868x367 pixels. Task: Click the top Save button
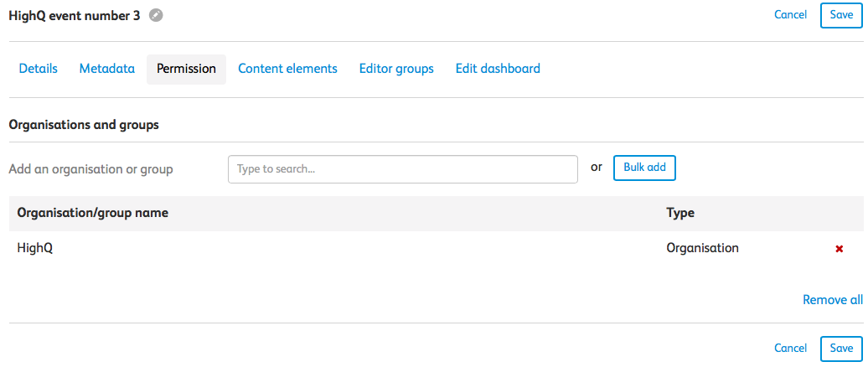click(x=841, y=14)
